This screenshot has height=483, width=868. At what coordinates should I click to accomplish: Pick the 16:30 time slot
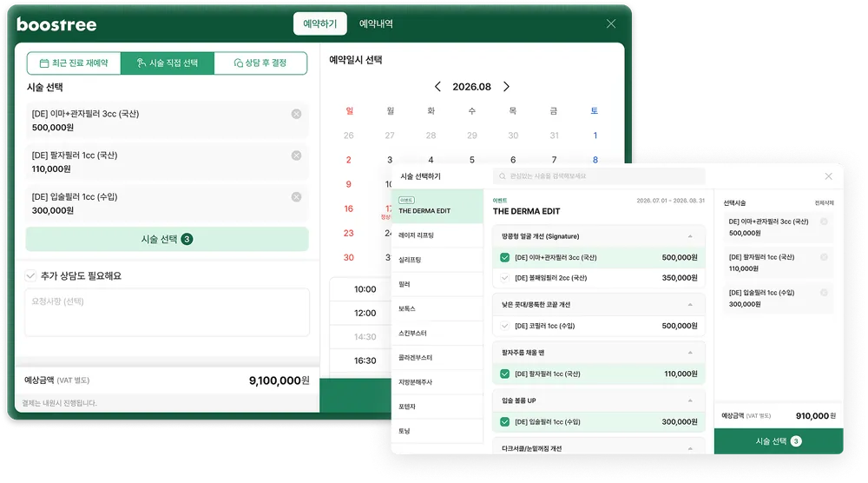(365, 361)
